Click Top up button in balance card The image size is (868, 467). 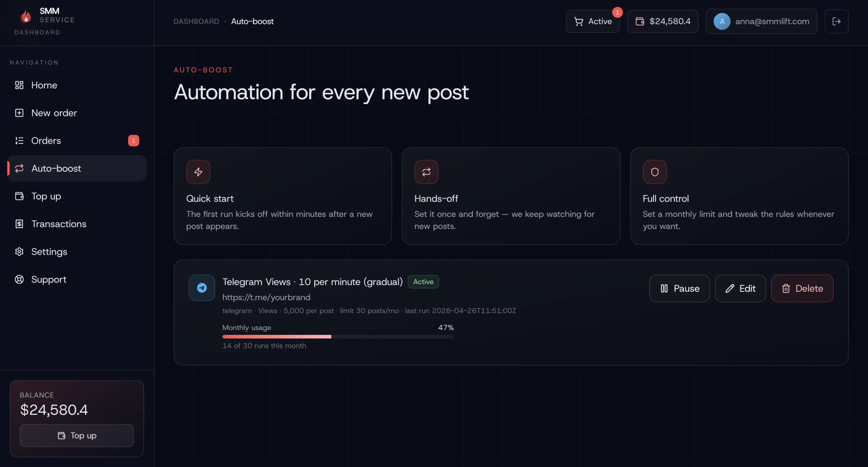click(77, 436)
